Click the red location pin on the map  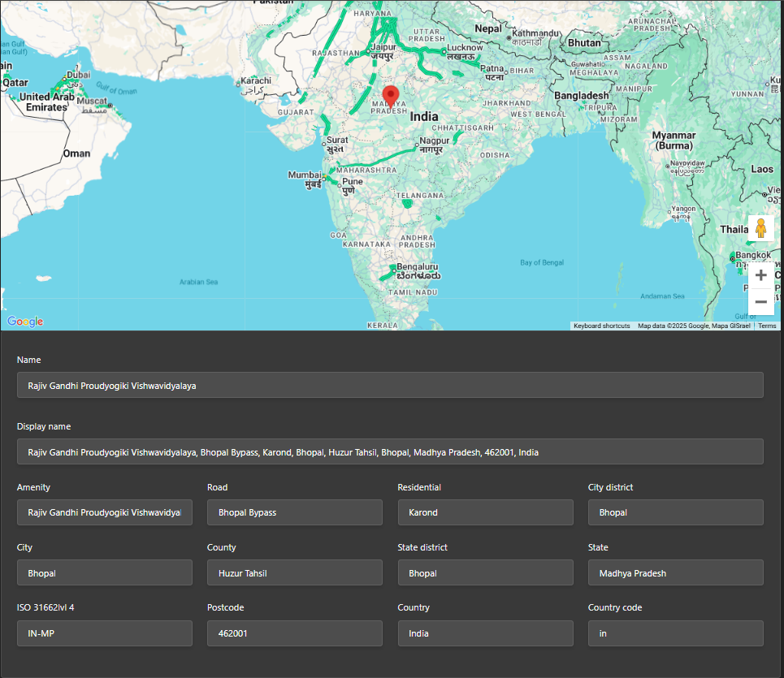pyautogui.click(x=391, y=97)
